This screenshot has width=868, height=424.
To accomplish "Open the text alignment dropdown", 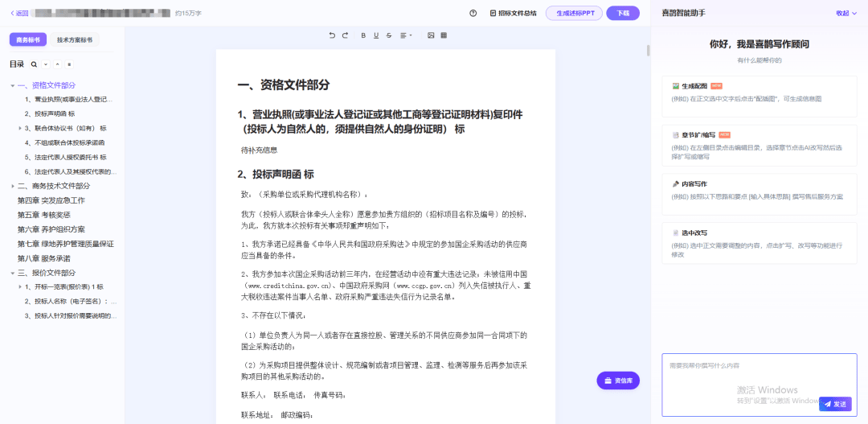I will pyautogui.click(x=406, y=35).
